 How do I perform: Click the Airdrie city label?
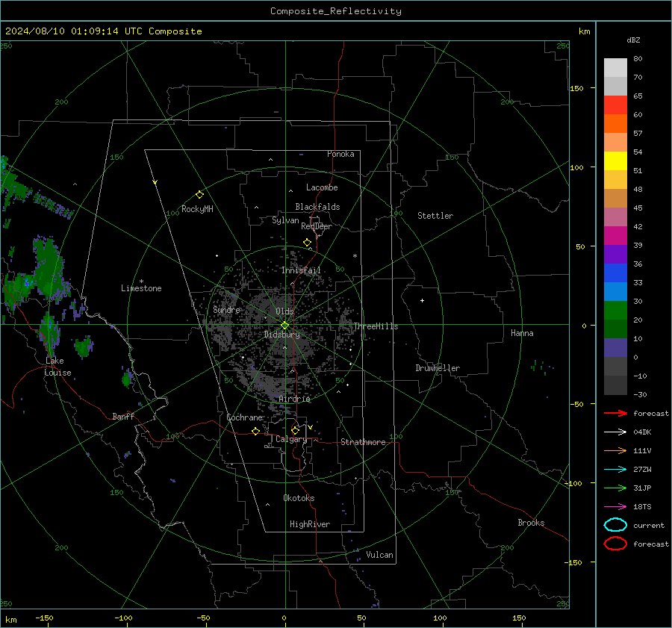[294, 399]
